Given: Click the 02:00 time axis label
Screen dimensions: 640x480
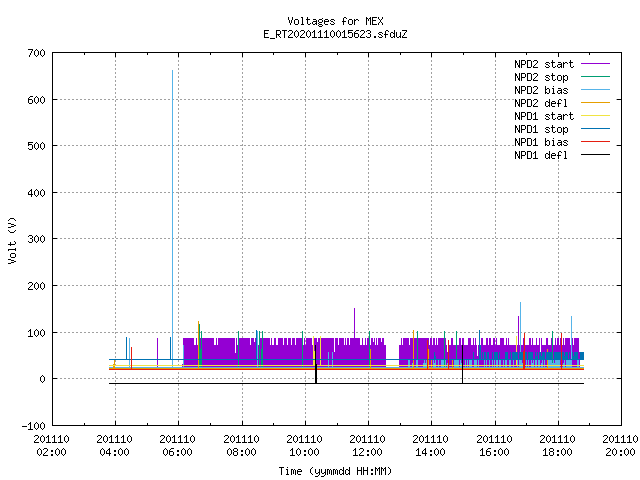Looking at the screenshot, I should point(51,452).
